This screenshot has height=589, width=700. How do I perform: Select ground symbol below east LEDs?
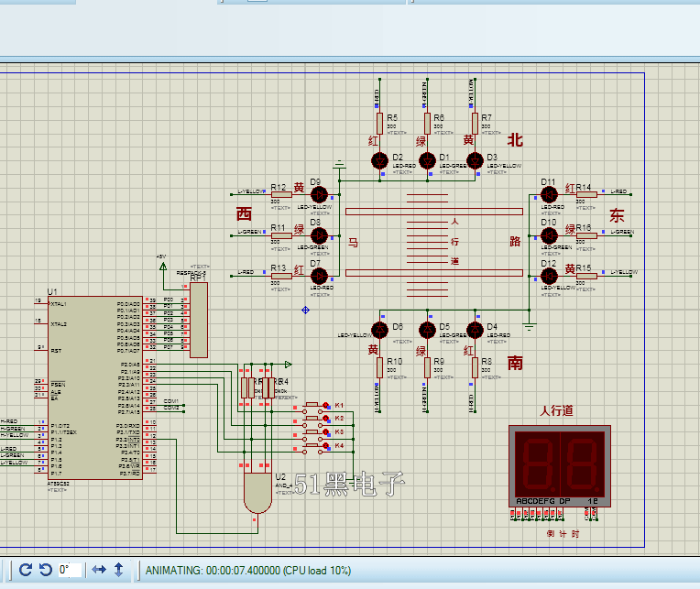coord(529,327)
